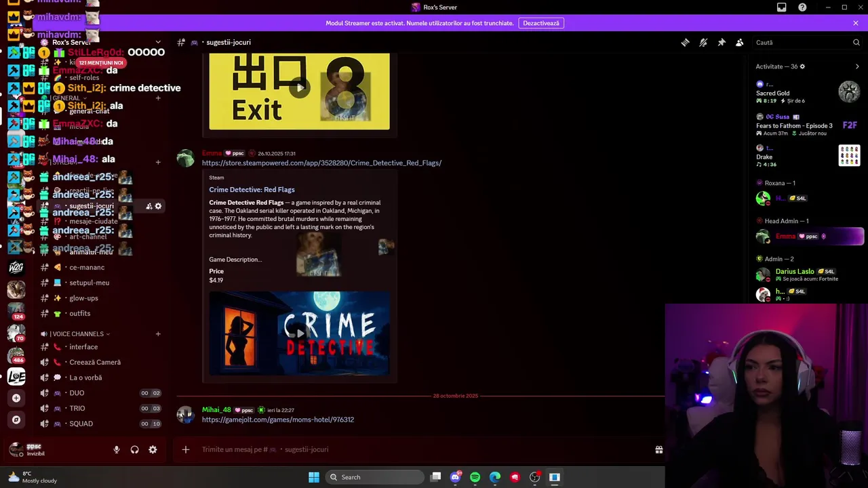The width and height of the screenshot is (868, 488).
Task: Open the Discord inbox icon
Action: [x=781, y=7]
